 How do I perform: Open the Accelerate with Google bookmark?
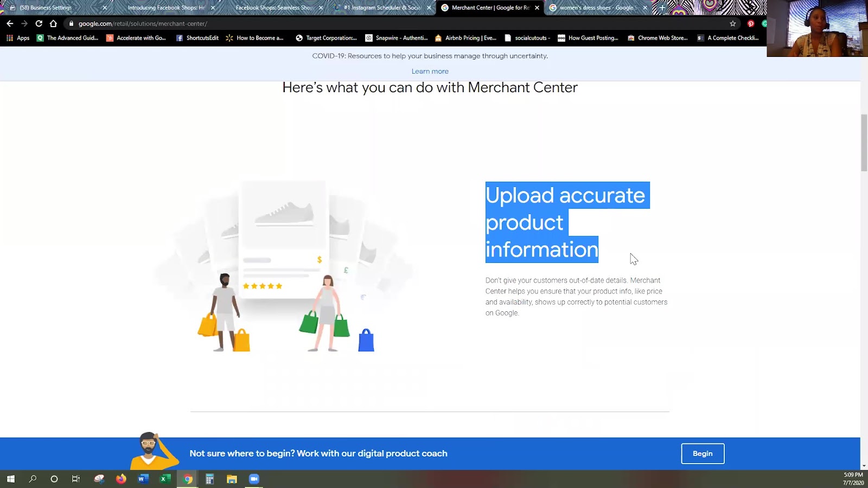tap(136, 38)
